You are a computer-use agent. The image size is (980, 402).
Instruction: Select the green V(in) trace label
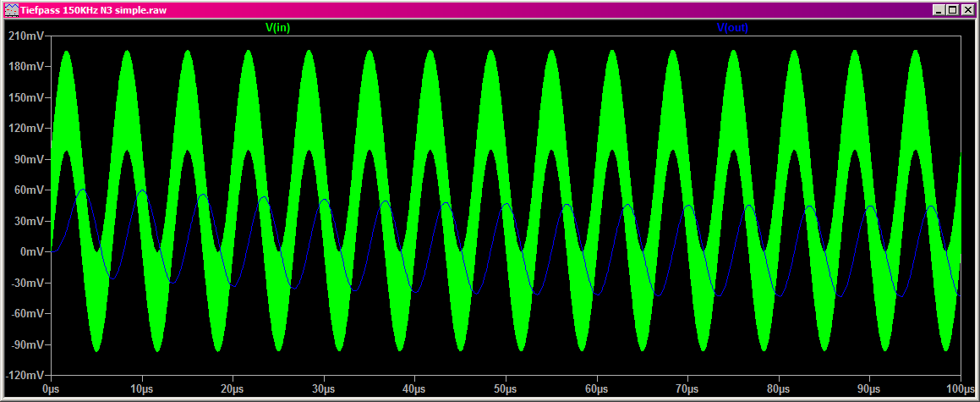pos(279,27)
